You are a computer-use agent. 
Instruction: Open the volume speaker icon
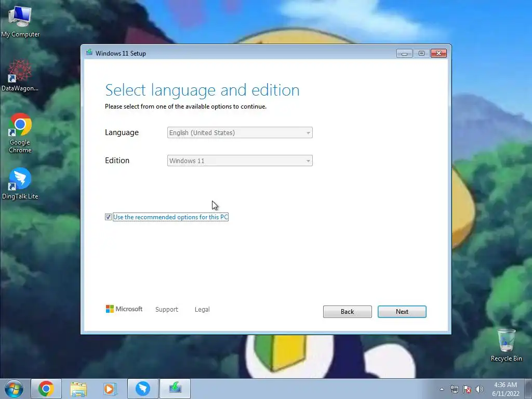tap(480, 389)
